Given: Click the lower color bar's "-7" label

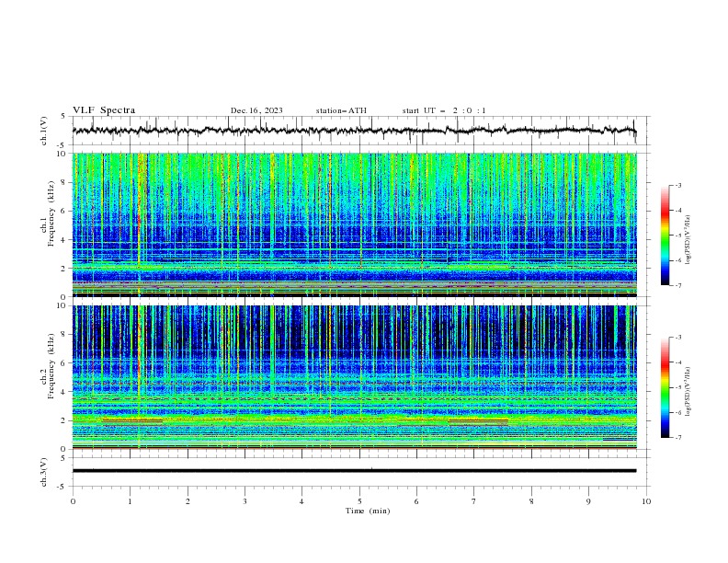Looking at the screenshot, I should (677, 438).
